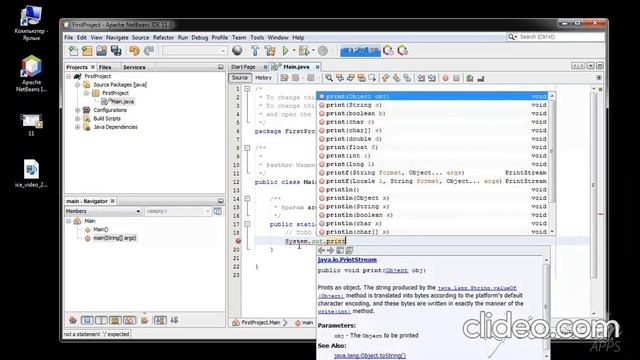Select printf(String format, Object... args) in the completion list
This screenshot has height=360, width=640.
[432, 173]
